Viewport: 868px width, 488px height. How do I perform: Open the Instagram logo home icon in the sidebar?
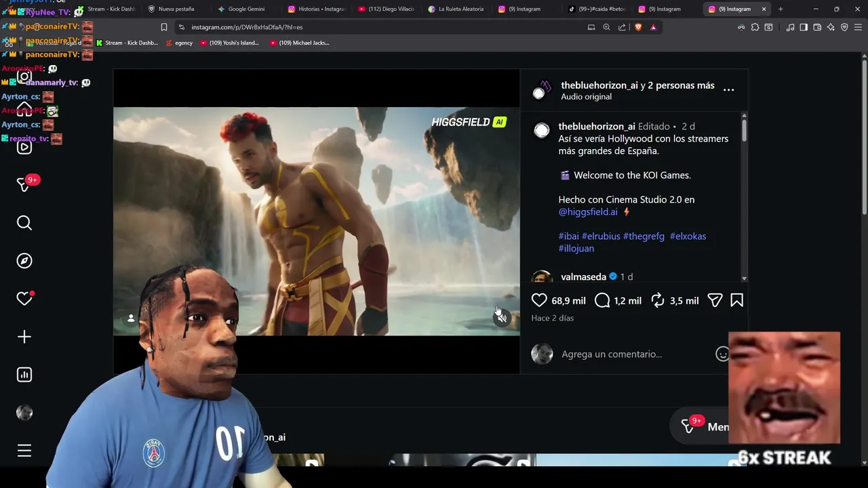coord(24,77)
